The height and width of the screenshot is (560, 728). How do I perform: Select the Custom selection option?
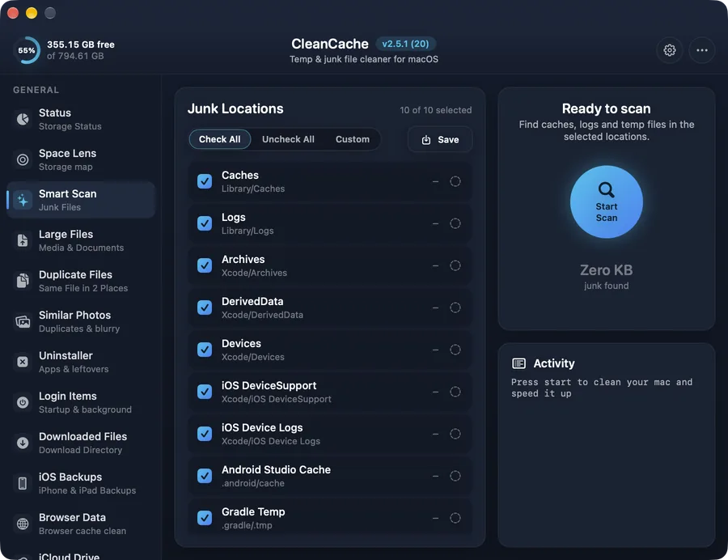click(353, 139)
